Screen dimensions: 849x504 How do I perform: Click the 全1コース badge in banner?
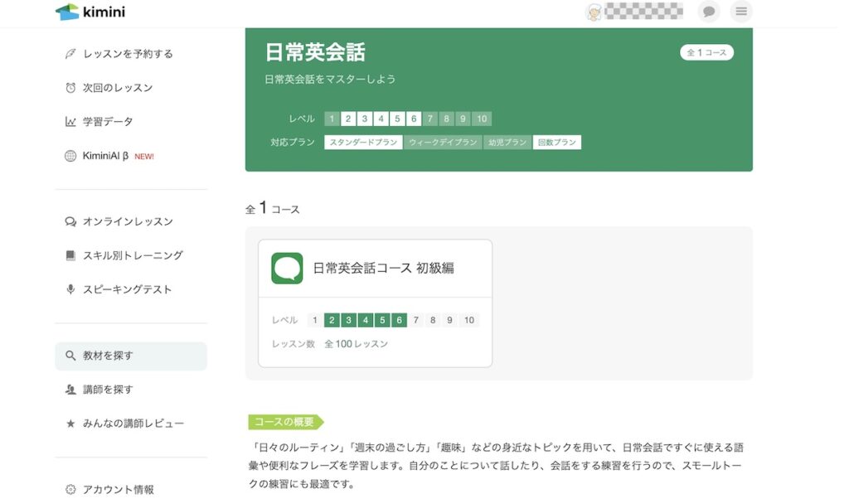pyautogui.click(x=706, y=52)
